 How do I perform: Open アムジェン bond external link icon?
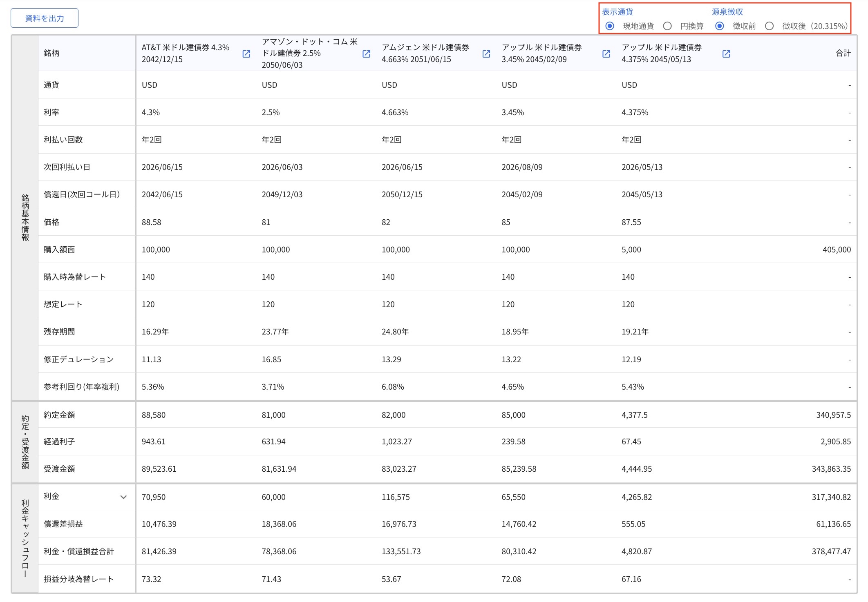[486, 54]
